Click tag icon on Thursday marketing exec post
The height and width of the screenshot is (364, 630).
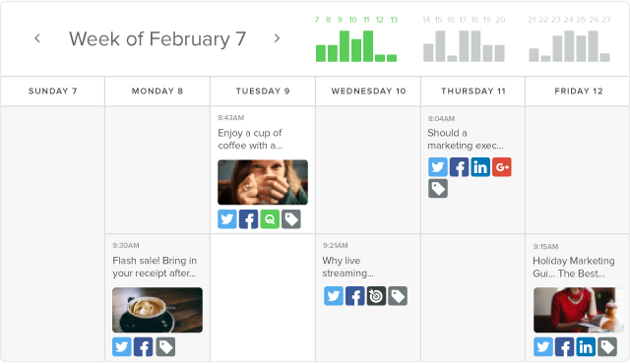pos(438,188)
